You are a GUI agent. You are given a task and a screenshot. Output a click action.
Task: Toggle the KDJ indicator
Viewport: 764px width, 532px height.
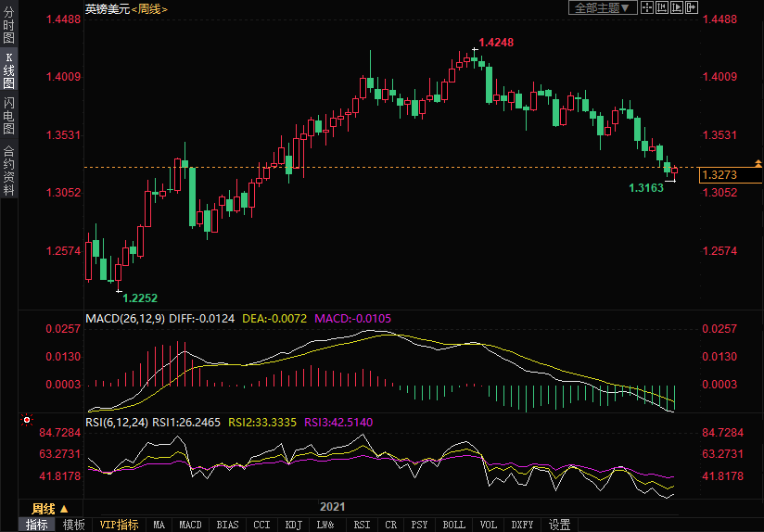[x=293, y=525]
